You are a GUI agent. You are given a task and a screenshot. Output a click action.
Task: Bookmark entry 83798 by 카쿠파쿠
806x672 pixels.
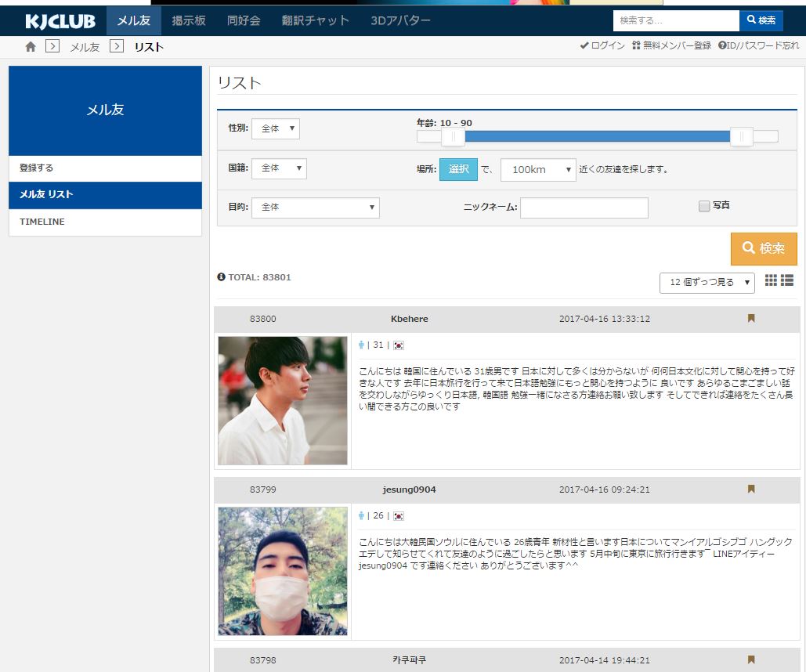tap(751, 660)
